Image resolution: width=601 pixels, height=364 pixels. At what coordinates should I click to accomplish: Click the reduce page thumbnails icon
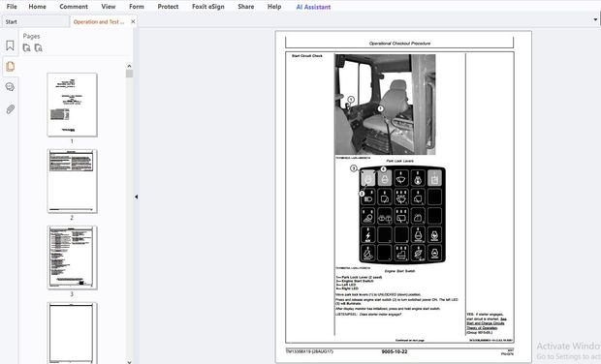tap(39, 47)
